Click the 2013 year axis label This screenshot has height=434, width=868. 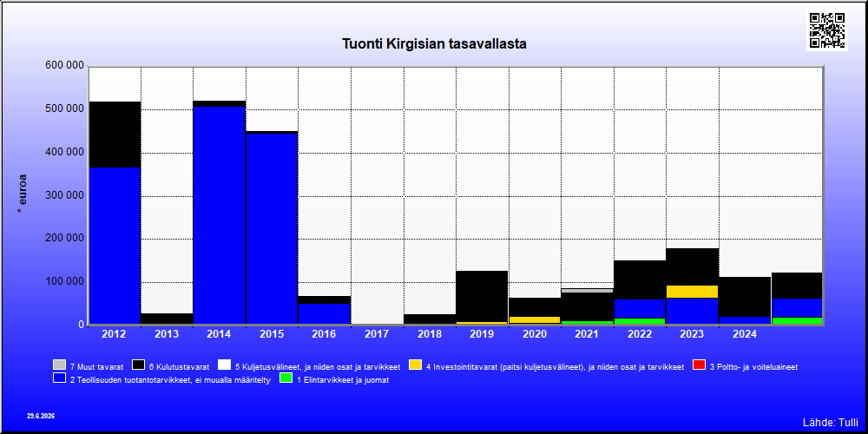click(167, 334)
